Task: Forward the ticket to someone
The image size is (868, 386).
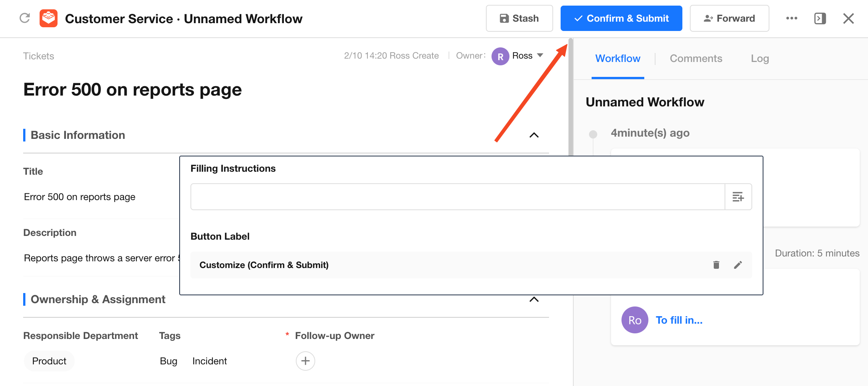Action: point(729,18)
